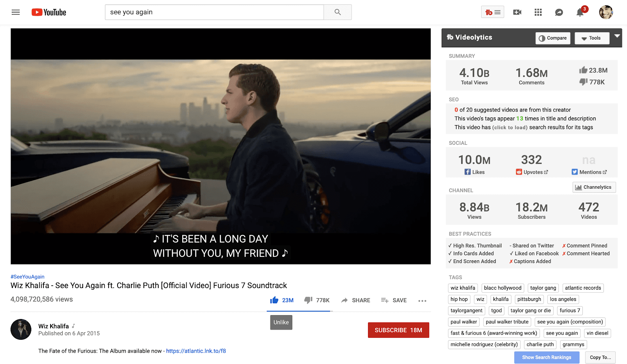Click the video player frame
The width and height of the screenshot is (627, 364).
coord(221,146)
